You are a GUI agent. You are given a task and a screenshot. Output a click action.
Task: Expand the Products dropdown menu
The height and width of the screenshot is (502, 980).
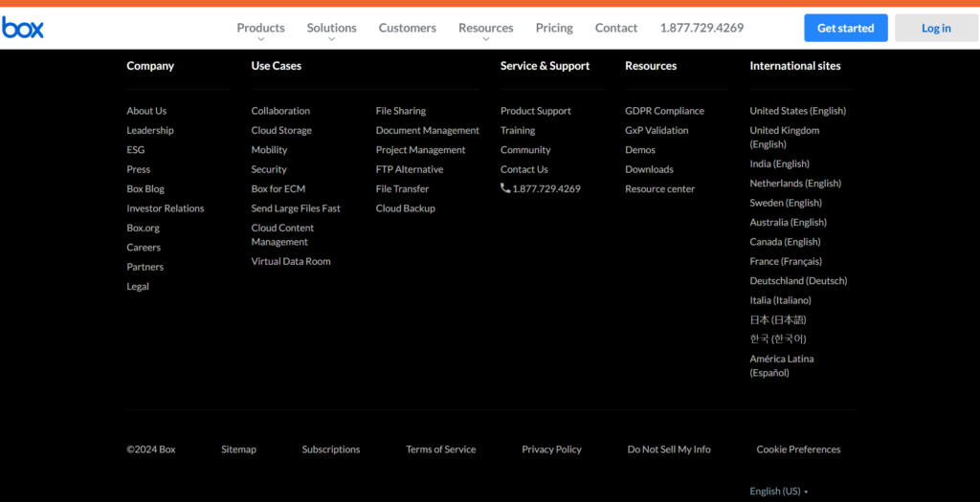pos(260,29)
